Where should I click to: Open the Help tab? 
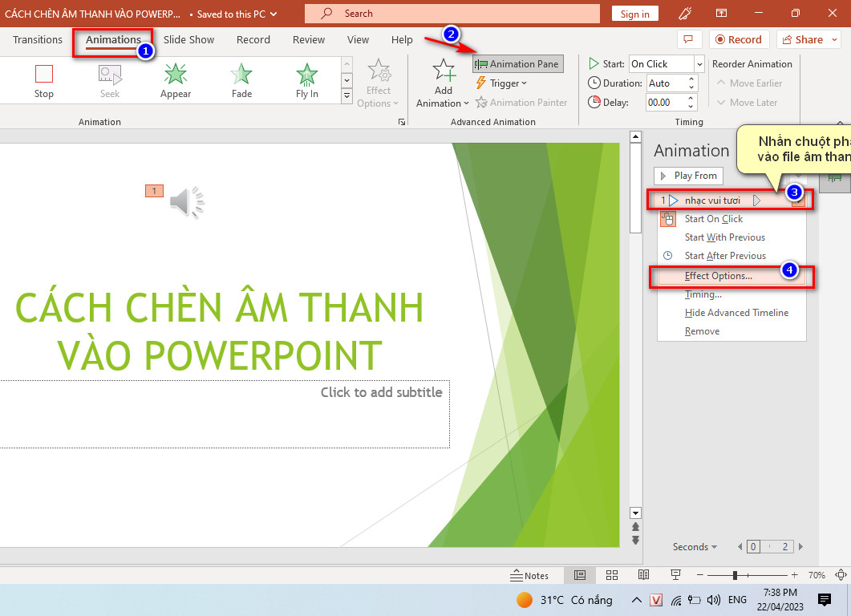[402, 39]
